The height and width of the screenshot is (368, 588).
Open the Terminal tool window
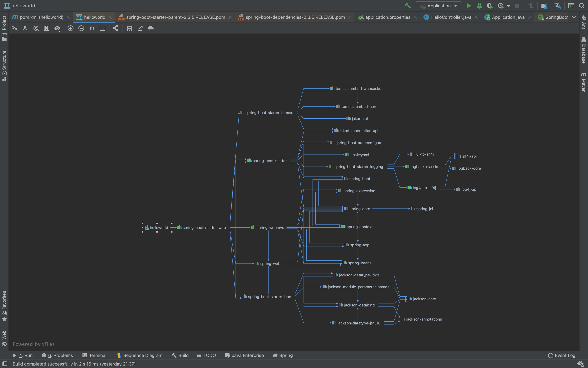95,355
